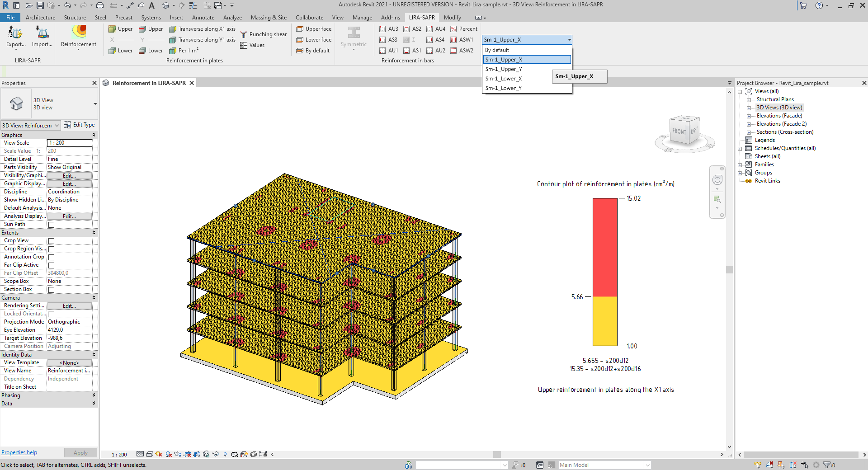
Task: Expand the Phasing properties section
Action: click(94, 395)
